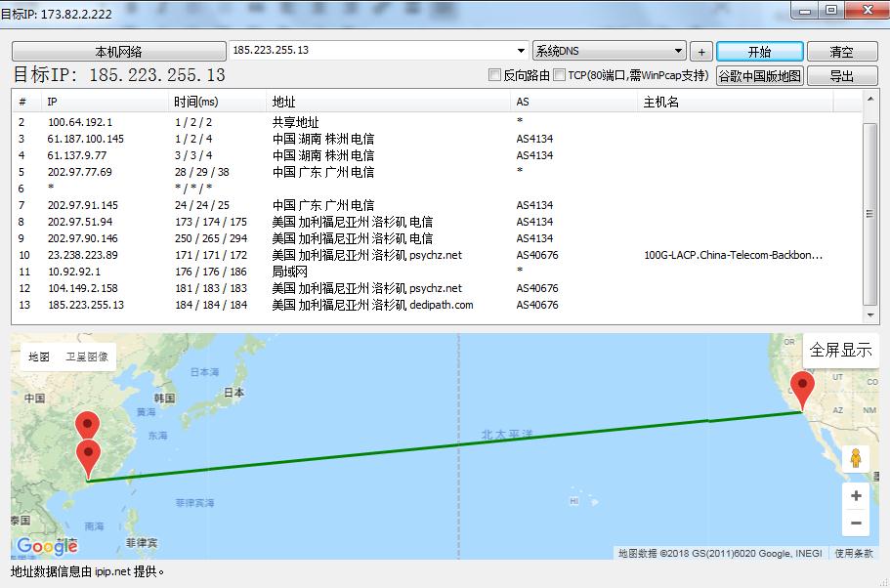Click the 导出 export button
The image size is (890, 588).
pos(841,76)
